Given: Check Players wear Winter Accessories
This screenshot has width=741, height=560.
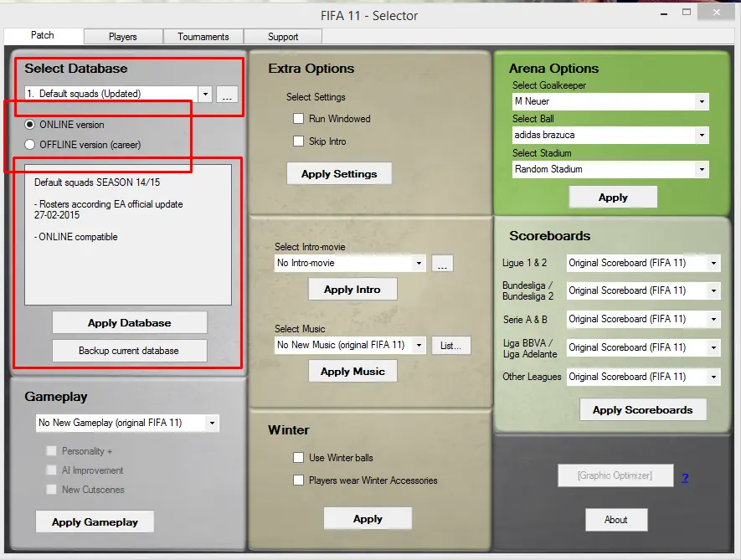Looking at the screenshot, I should click(298, 480).
